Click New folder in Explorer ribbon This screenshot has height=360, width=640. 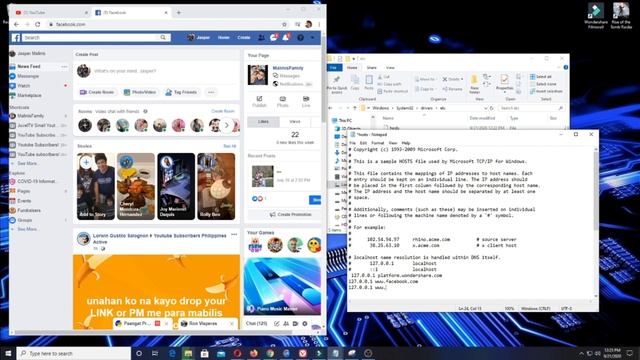(x=474, y=84)
